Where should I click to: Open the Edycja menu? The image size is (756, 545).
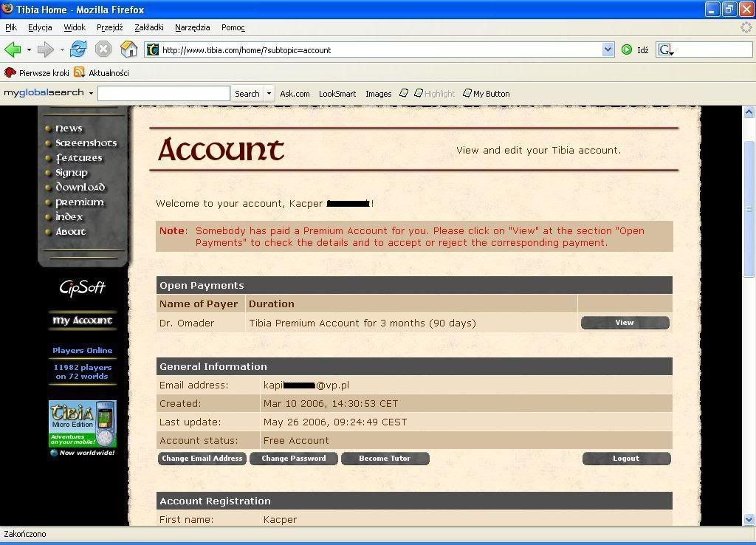[40, 27]
